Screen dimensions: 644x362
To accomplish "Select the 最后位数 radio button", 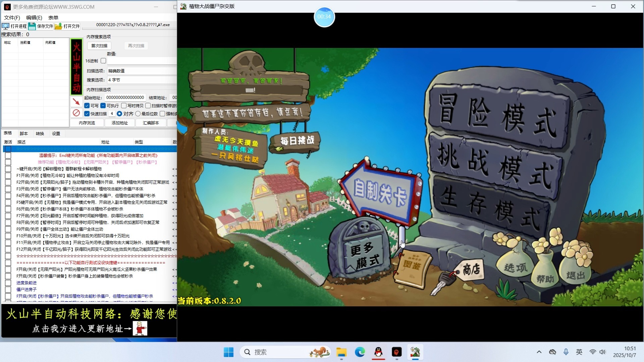I will (138, 114).
